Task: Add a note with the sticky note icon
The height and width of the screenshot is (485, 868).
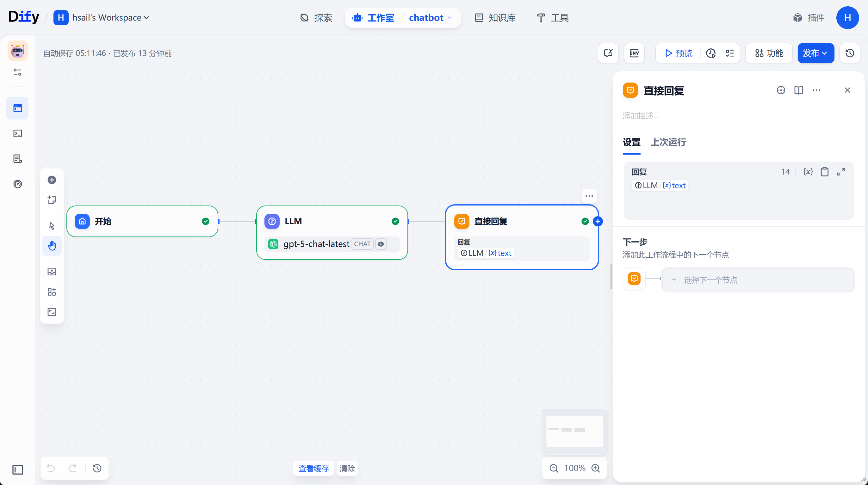Action: click(52, 200)
